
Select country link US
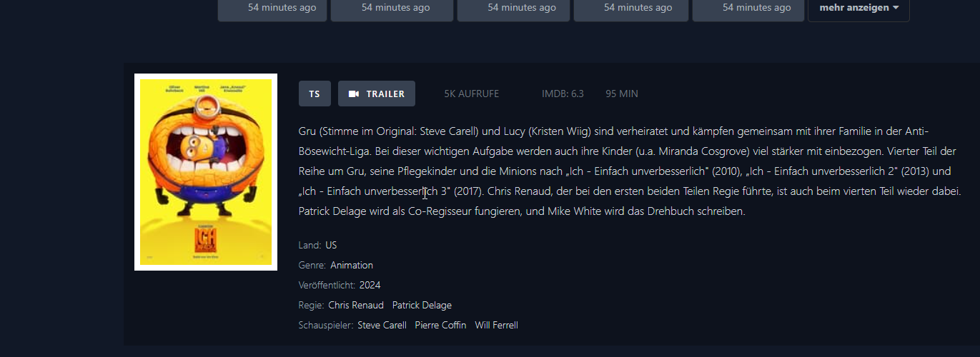coord(331,245)
